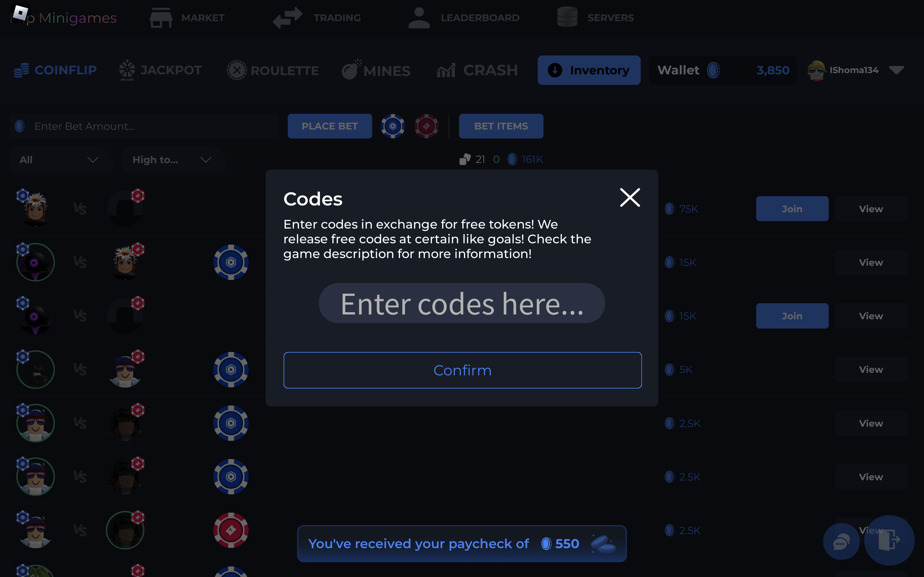This screenshot has height=577, width=924.
Task: Click the ROULETTE game mode icon
Action: click(237, 69)
